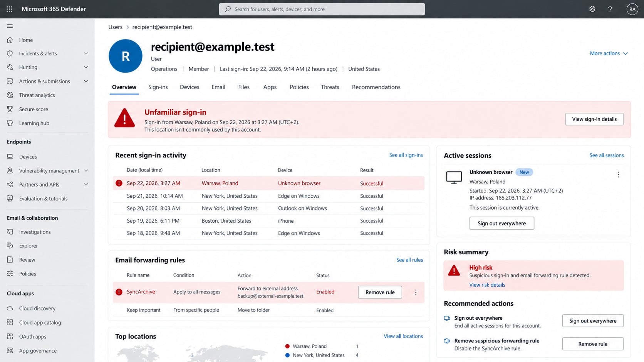Image resolution: width=644 pixels, height=362 pixels.
Task: Open the Unknown browser session more options
Action: point(618,175)
